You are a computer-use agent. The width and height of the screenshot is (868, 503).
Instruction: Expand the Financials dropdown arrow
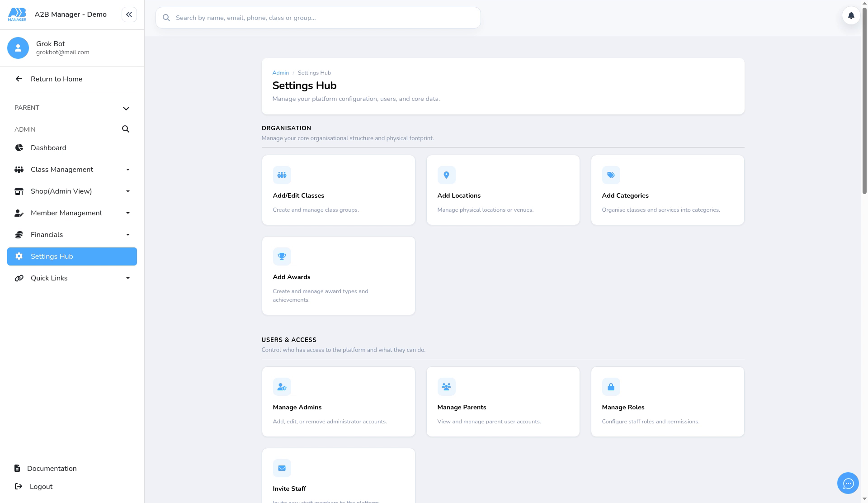(128, 235)
